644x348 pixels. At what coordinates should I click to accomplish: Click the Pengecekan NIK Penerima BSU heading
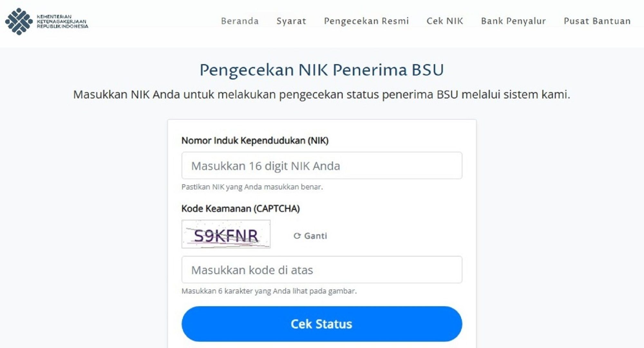tap(322, 70)
